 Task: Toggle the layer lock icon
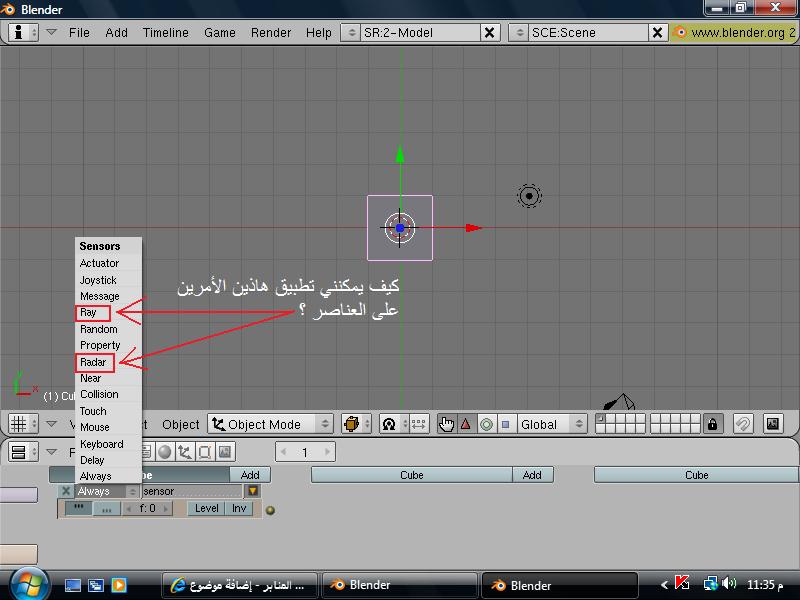[713, 424]
